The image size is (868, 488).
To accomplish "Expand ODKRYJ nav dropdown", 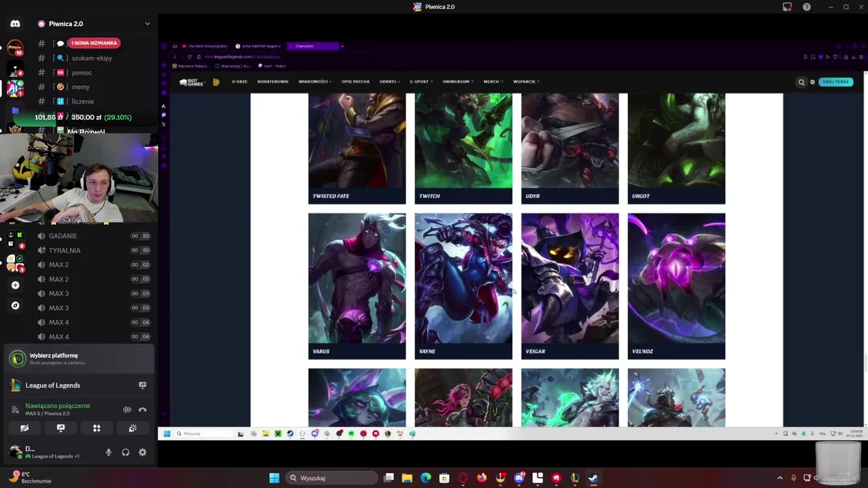I will click(x=389, y=81).
